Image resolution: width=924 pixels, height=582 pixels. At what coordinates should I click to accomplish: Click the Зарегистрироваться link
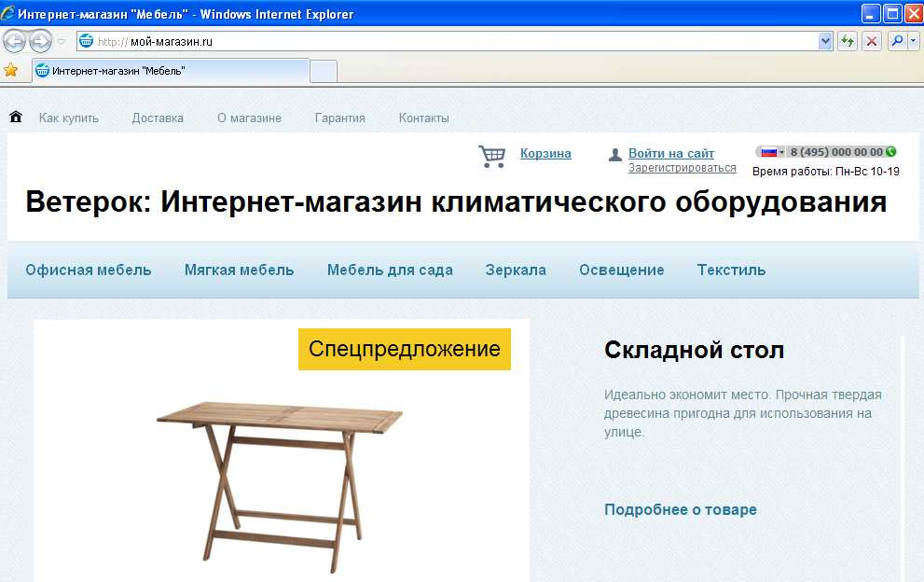[x=682, y=169]
